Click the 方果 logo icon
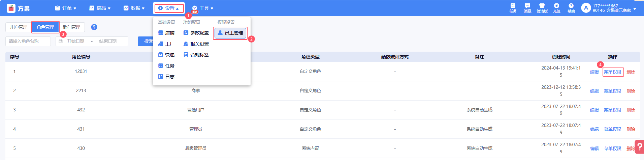 [11, 8]
